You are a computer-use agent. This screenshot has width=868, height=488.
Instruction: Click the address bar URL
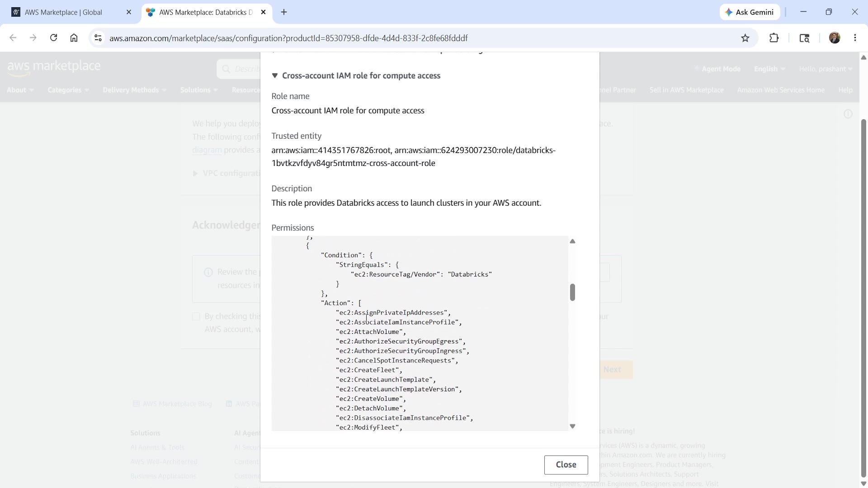pos(288,38)
